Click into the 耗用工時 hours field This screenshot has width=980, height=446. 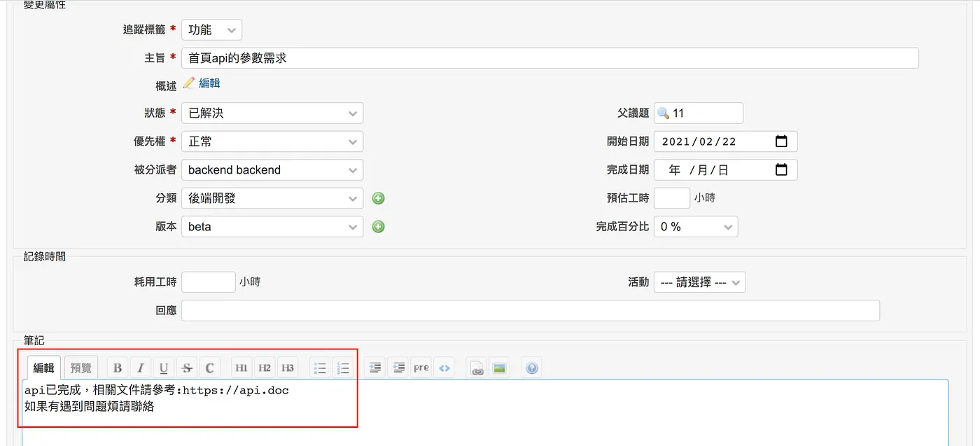[x=209, y=282]
